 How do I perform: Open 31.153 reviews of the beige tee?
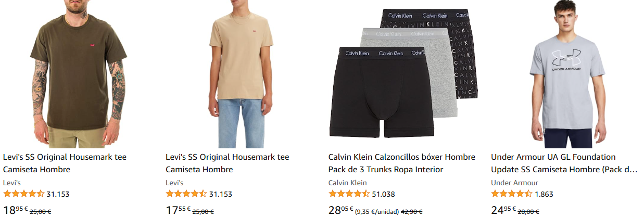[220, 194]
